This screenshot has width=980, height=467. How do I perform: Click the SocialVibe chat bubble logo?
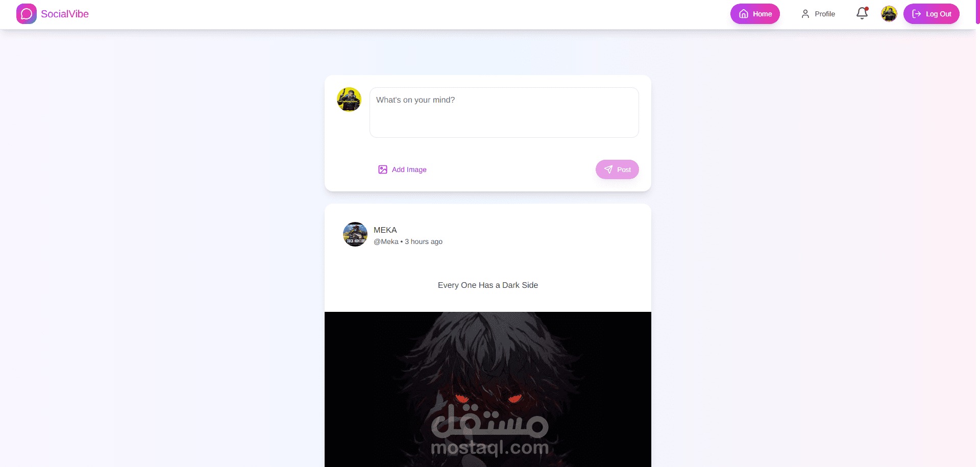[27, 14]
